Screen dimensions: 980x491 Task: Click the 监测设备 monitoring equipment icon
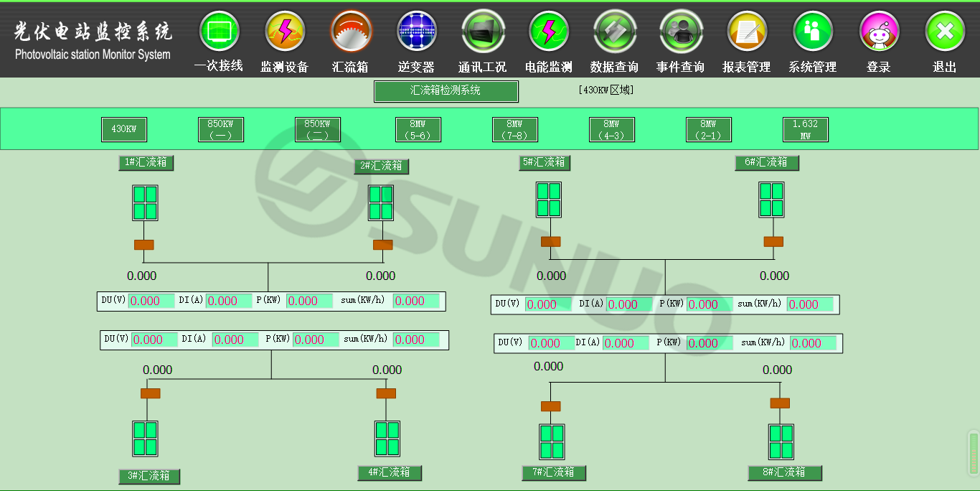pos(285,32)
